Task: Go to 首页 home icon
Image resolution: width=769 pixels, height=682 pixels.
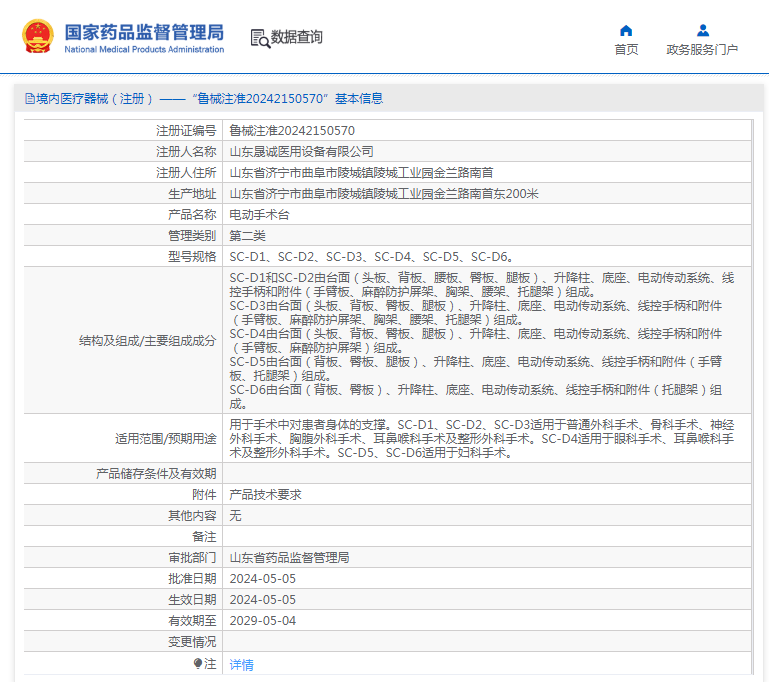Action: tap(626, 31)
